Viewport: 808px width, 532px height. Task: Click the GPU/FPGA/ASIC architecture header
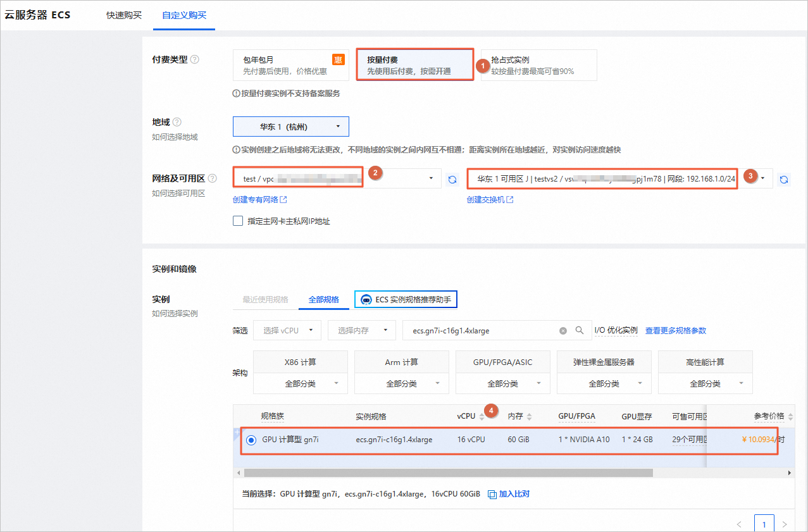point(503,362)
